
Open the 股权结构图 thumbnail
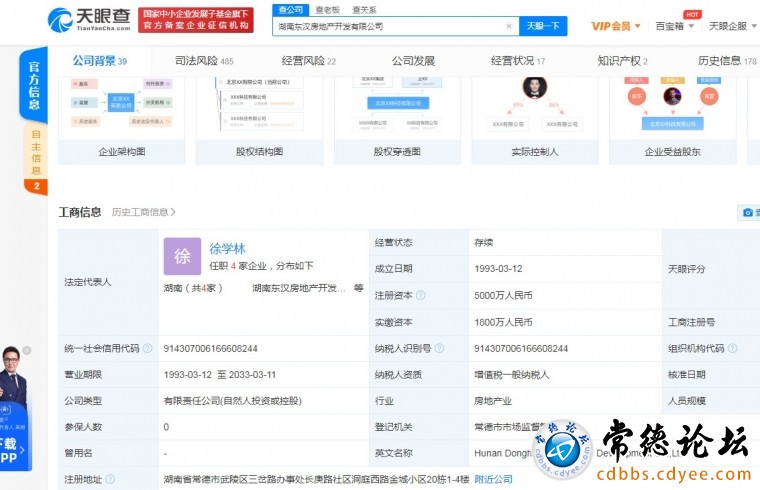pos(259,120)
